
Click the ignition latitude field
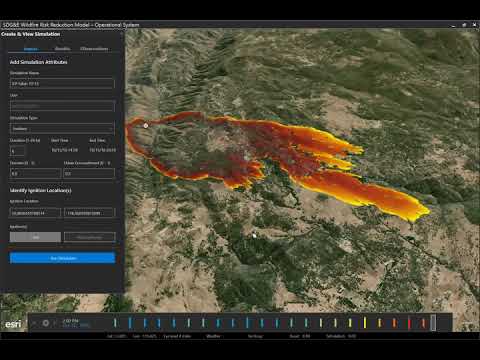(35, 213)
